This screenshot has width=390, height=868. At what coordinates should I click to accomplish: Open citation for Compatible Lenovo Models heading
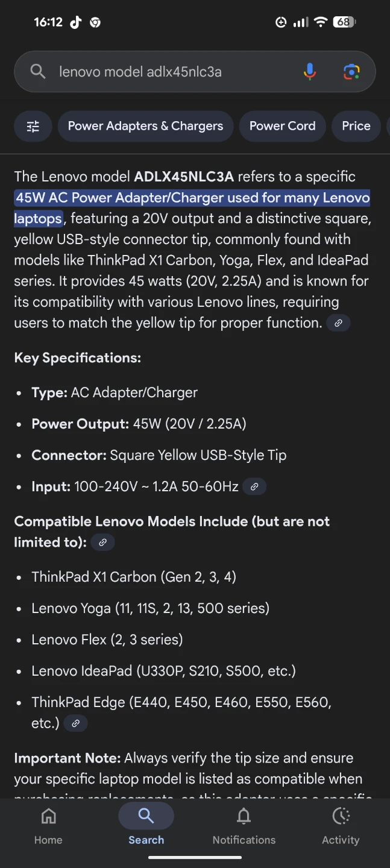pyautogui.click(x=102, y=542)
